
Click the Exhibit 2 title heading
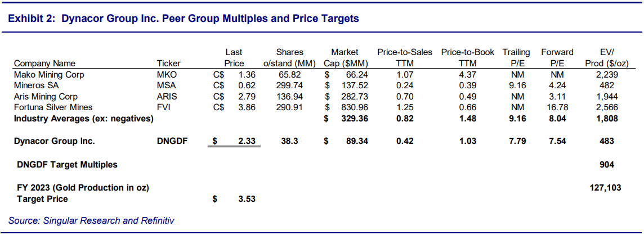[183, 19]
